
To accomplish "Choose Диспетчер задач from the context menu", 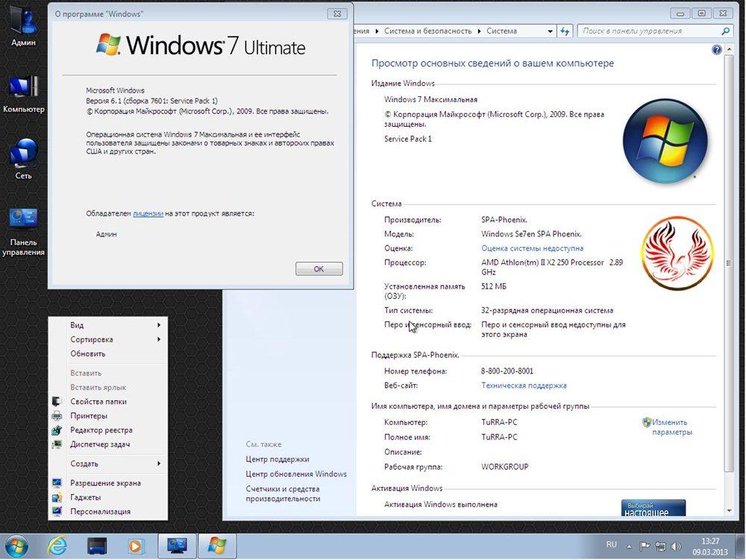I will (100, 444).
